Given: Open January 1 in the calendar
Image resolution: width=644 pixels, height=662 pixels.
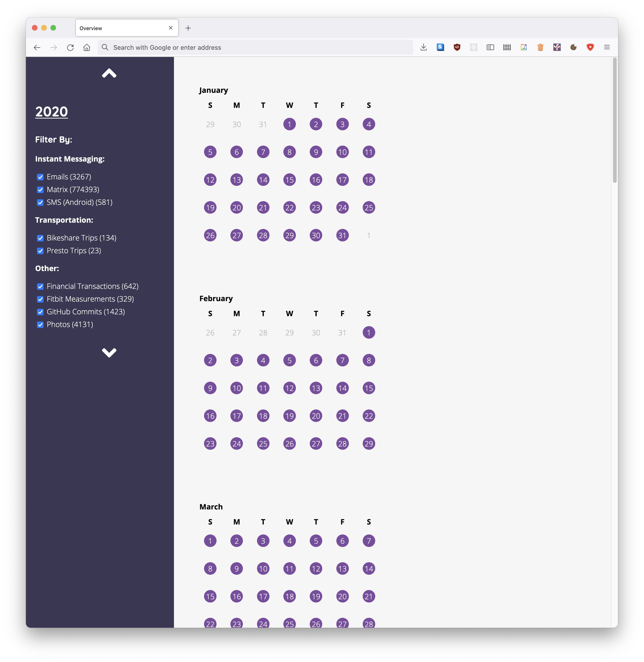Looking at the screenshot, I should [x=290, y=124].
